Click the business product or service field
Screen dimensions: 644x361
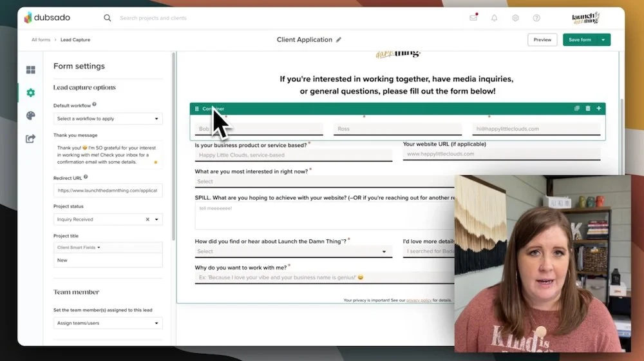[x=293, y=155]
